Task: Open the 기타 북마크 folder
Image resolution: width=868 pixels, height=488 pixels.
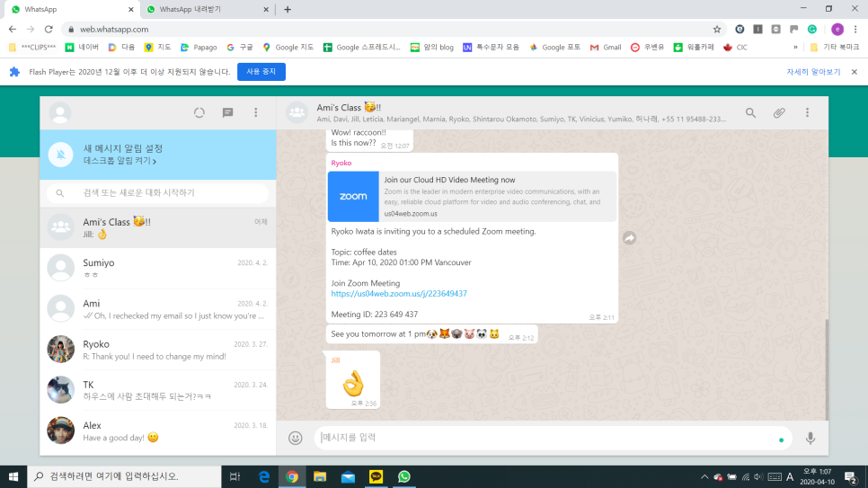Action: pyautogui.click(x=834, y=48)
